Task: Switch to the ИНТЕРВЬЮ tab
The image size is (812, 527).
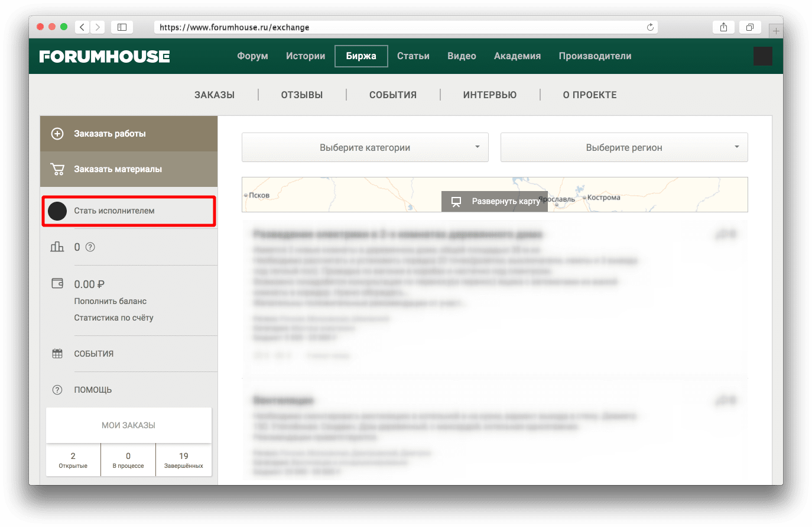Action: pyautogui.click(x=490, y=95)
